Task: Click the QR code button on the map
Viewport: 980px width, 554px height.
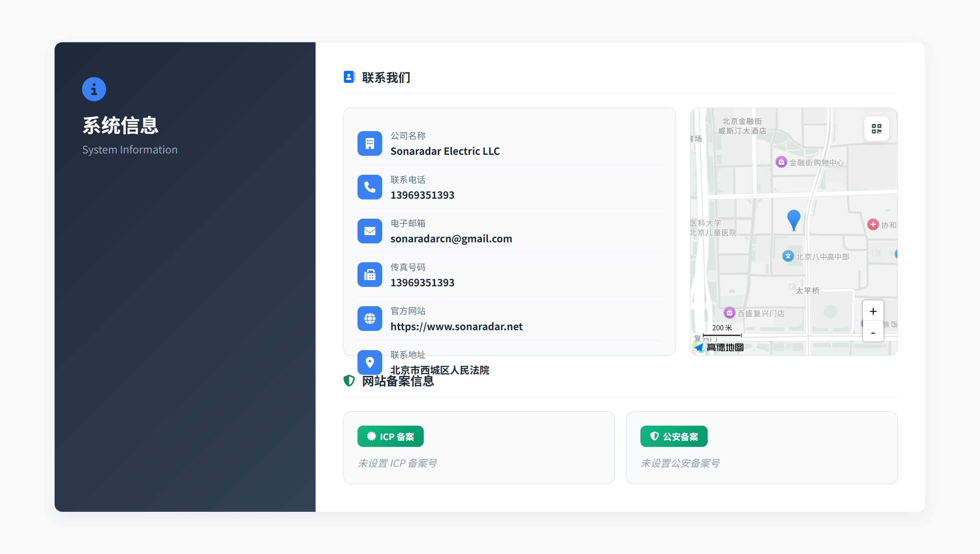Action: [877, 129]
